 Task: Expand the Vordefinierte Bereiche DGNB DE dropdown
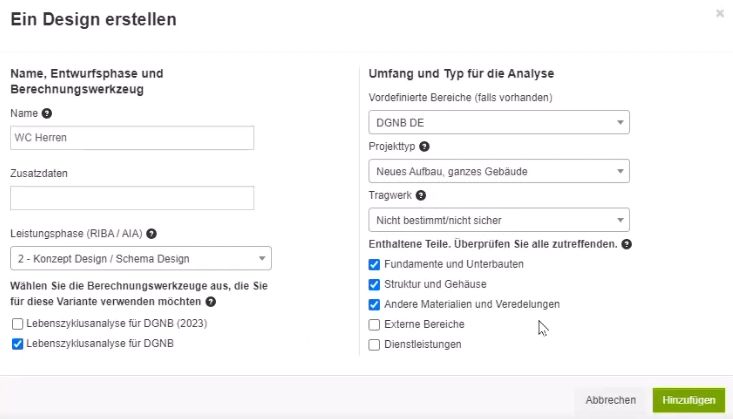point(498,122)
